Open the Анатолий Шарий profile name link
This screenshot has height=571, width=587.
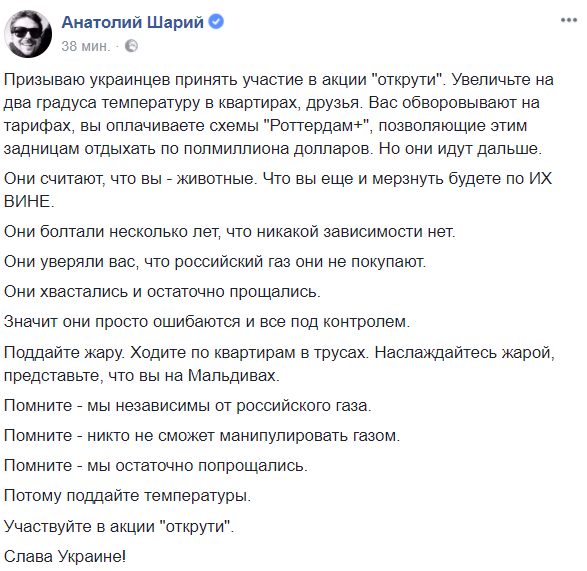[133, 22]
